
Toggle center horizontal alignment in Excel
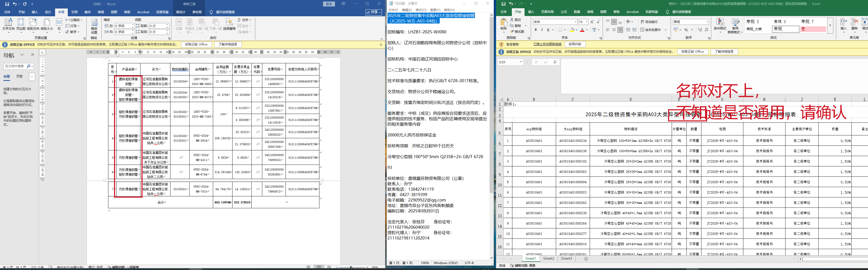pyautogui.click(x=614, y=30)
